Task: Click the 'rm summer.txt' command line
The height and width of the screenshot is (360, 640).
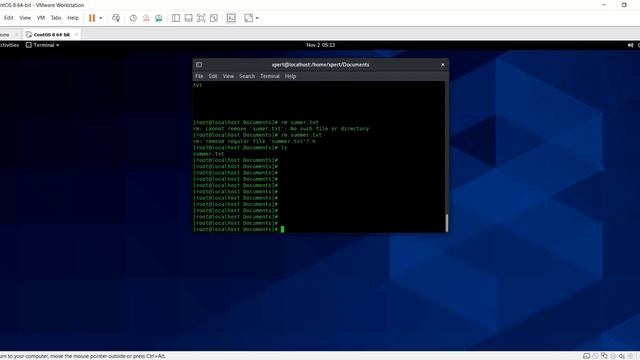Action: (x=257, y=135)
